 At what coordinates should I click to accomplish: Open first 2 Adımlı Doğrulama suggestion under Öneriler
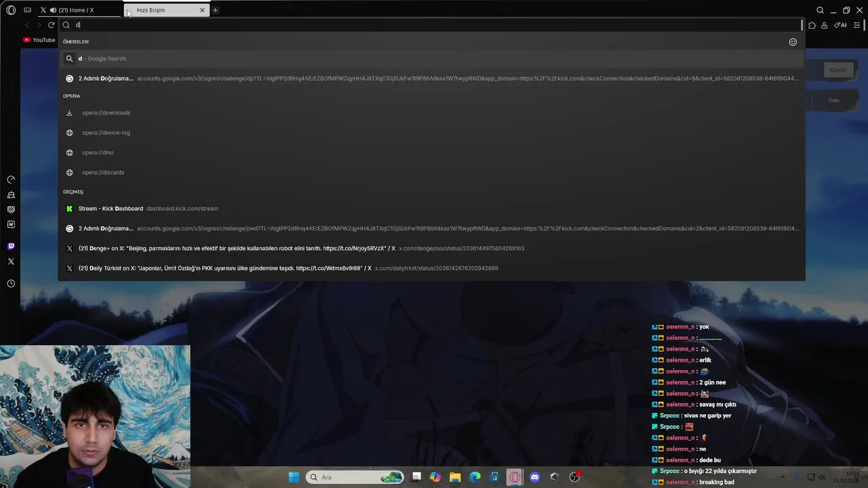coord(431,79)
